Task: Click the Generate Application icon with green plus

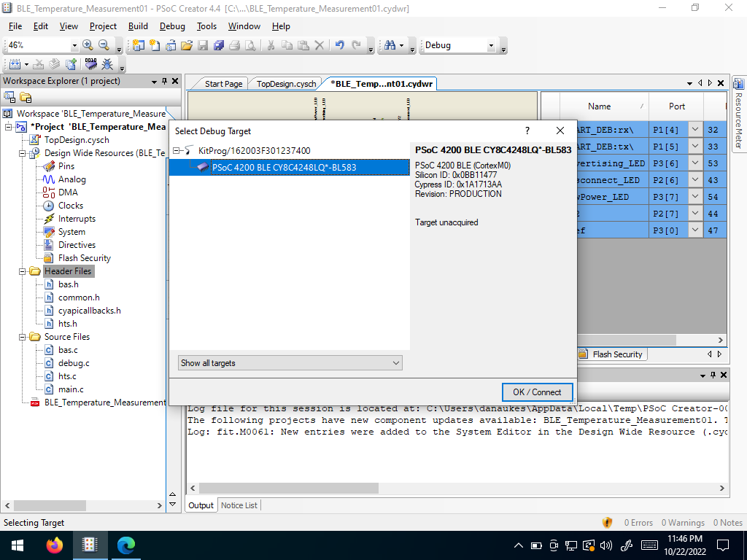Action: pyautogui.click(x=71, y=64)
